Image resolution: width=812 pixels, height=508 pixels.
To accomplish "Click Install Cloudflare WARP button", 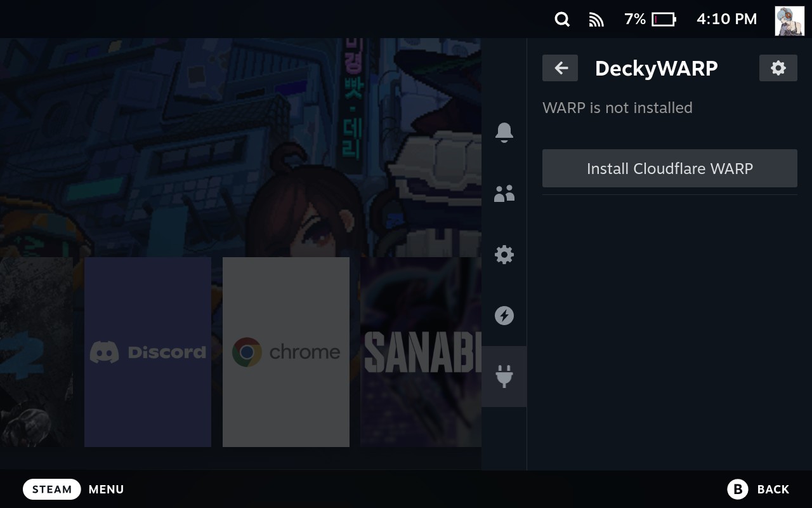I will [x=670, y=168].
